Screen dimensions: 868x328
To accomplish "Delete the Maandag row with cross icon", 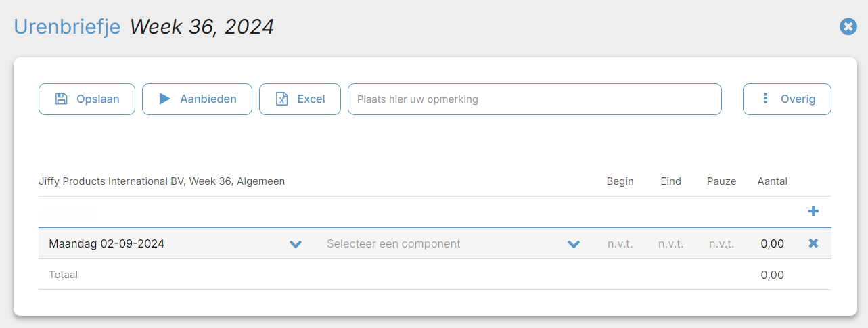I will pyautogui.click(x=813, y=243).
